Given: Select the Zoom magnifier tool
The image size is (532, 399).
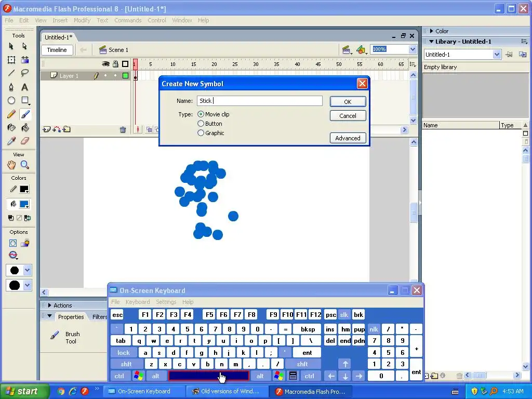Looking at the screenshot, I should coord(25,165).
